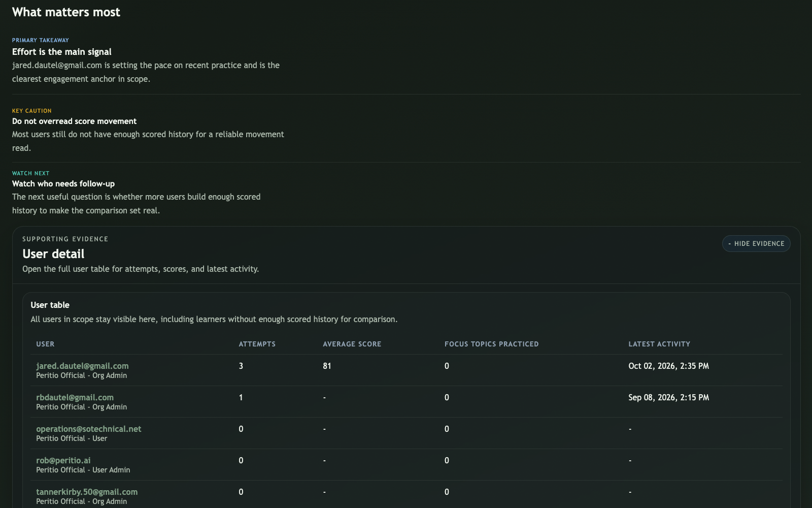
Task: Open jared.dautel@gmail.com user link
Action: [82, 366]
